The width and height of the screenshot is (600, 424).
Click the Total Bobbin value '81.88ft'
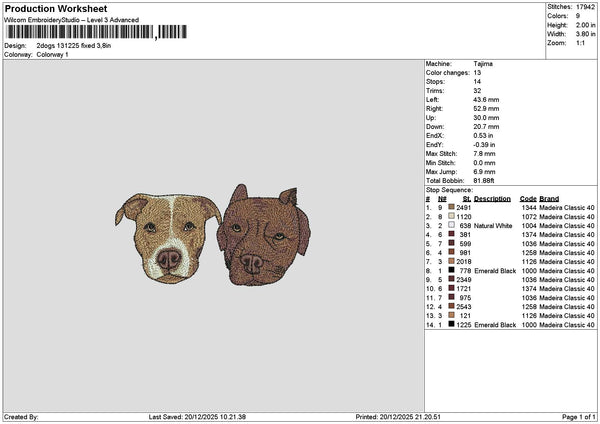point(484,181)
